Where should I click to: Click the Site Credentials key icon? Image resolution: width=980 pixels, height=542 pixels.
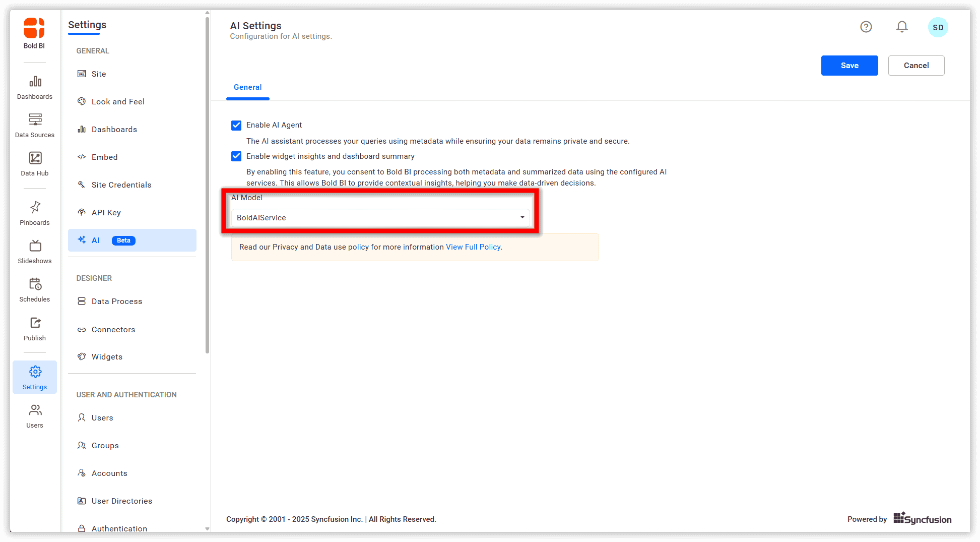82,185
